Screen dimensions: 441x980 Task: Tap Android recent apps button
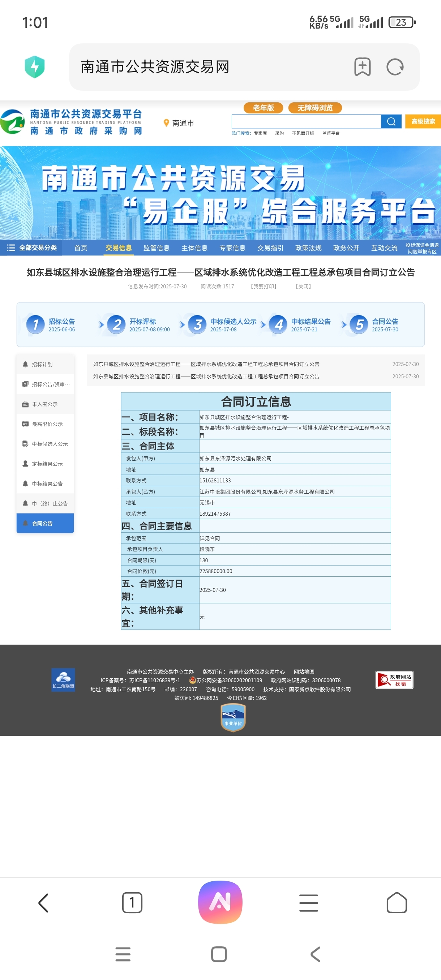[123, 954]
